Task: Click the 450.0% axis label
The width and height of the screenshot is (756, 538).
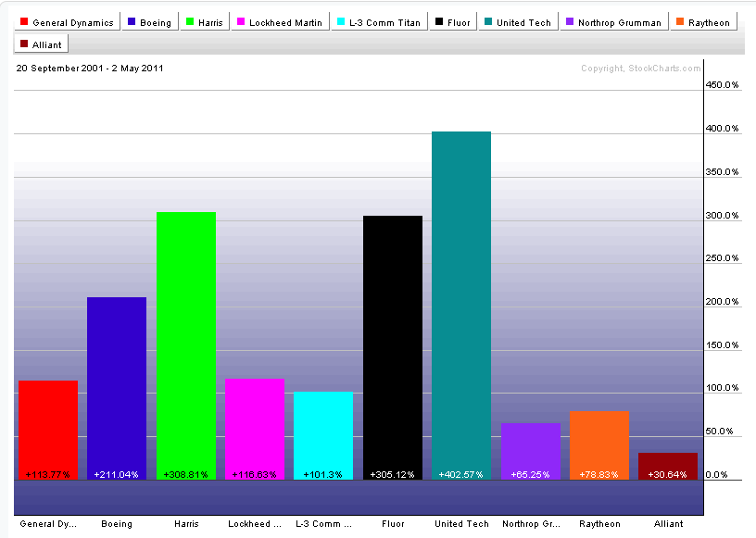Action: pos(722,85)
